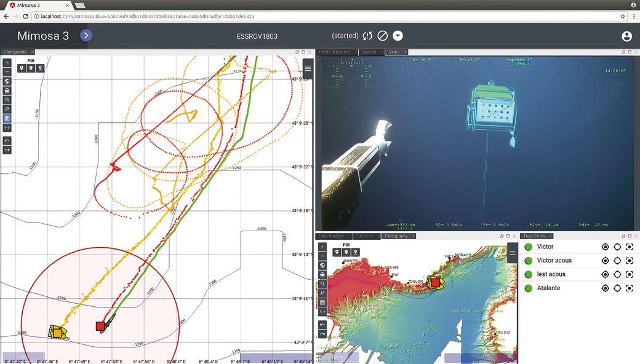This screenshot has height=364, width=640.
Task: Click first POI button on small overview map
Action: [x=337, y=252]
